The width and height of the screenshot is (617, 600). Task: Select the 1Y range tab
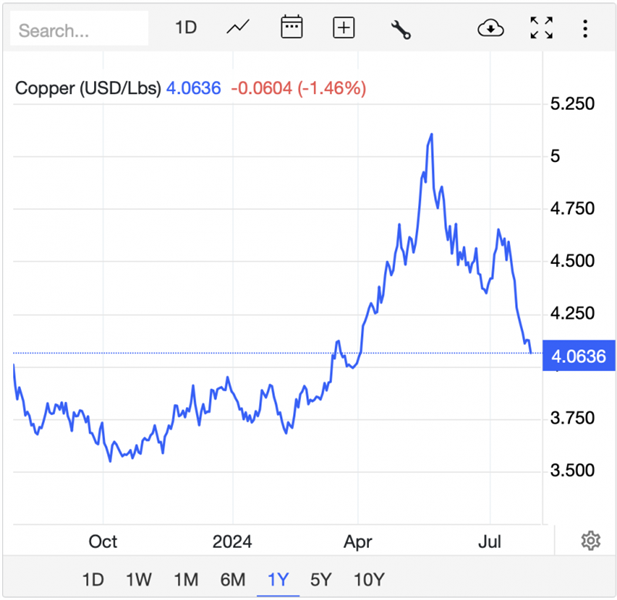[x=278, y=580]
